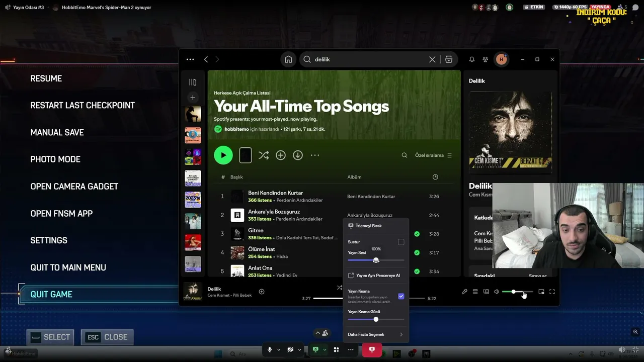The height and width of the screenshot is (362, 644).
Task: Toggle the green screen share button
Action: (315, 349)
